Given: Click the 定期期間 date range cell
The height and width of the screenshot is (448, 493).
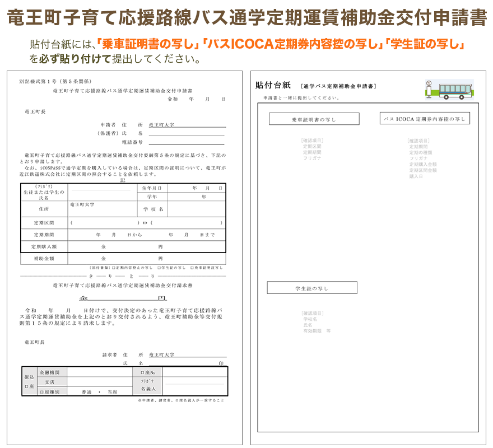Looking at the screenshot, I should [147, 235].
